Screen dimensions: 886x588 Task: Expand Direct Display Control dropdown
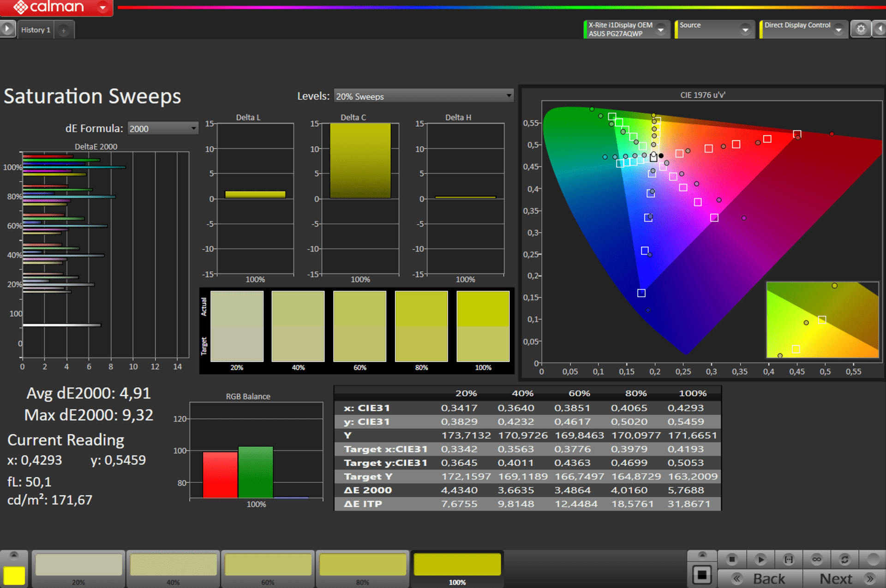click(838, 30)
